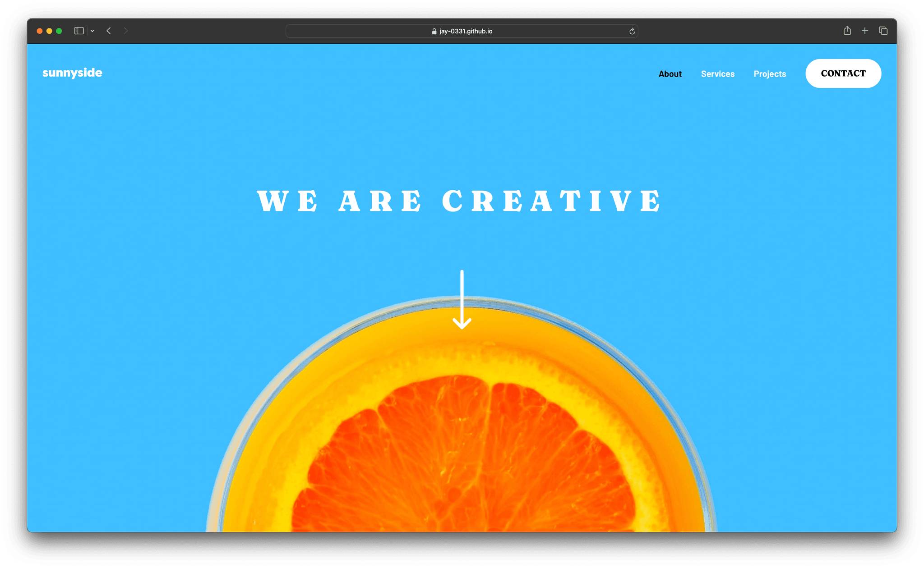924x568 pixels.
Task: Open a new browser tab
Action: [865, 31]
